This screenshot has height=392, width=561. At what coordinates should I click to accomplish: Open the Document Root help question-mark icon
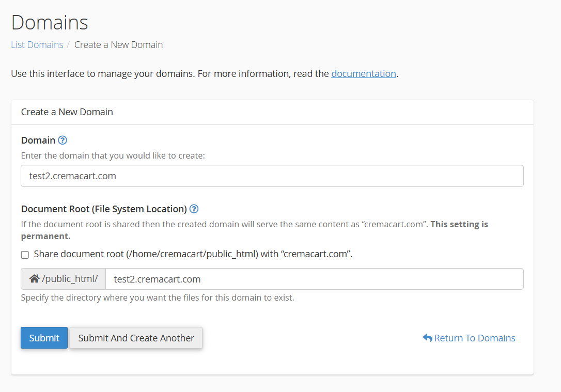click(194, 209)
